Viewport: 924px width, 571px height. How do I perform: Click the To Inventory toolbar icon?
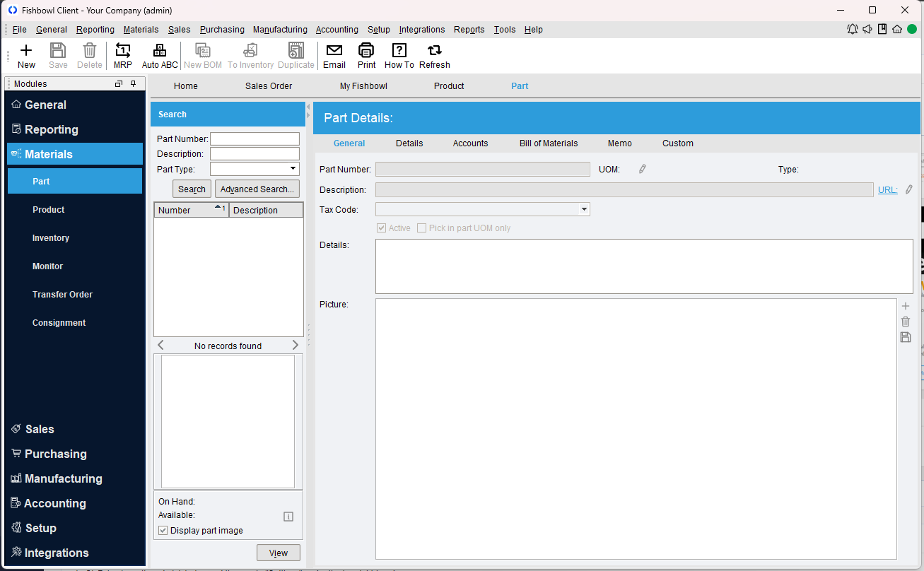pos(250,56)
